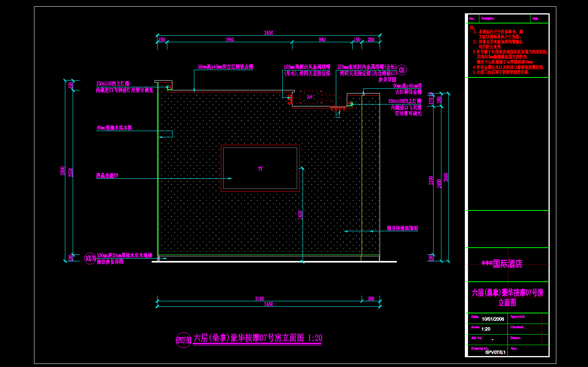This screenshot has height=367, width=588.
Task: Click the 'Checked.' field label
Action: (x=517, y=327)
